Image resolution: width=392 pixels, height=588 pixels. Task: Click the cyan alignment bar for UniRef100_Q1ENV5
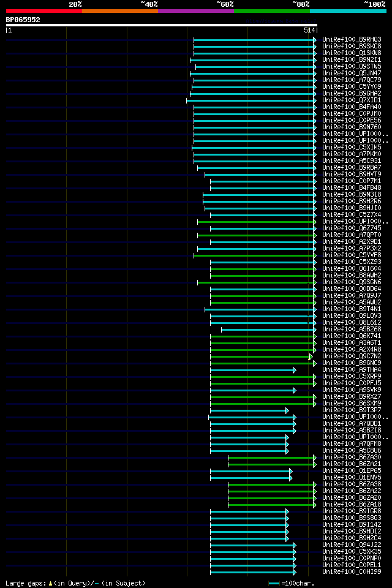click(250, 478)
